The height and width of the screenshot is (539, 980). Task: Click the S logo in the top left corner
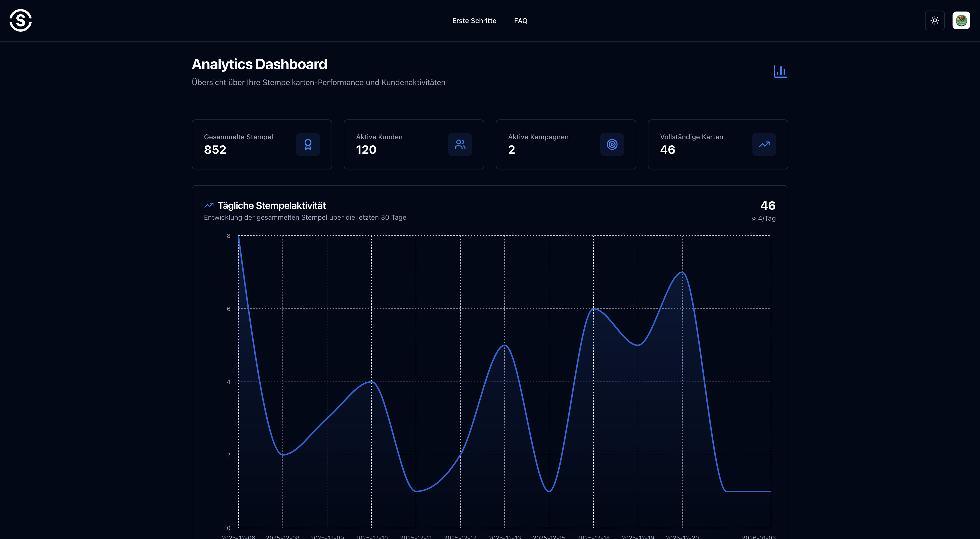pyautogui.click(x=20, y=21)
